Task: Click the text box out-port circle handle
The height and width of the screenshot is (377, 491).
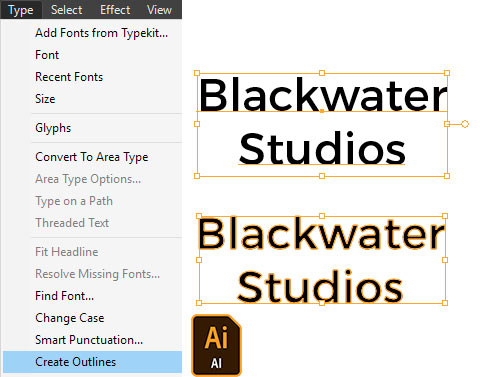Action: (465, 124)
